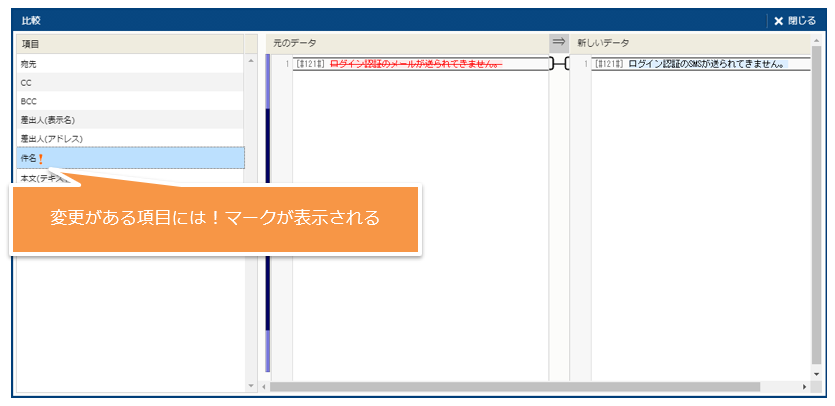Click the ⇒ arrow between data panels

[x=559, y=43]
